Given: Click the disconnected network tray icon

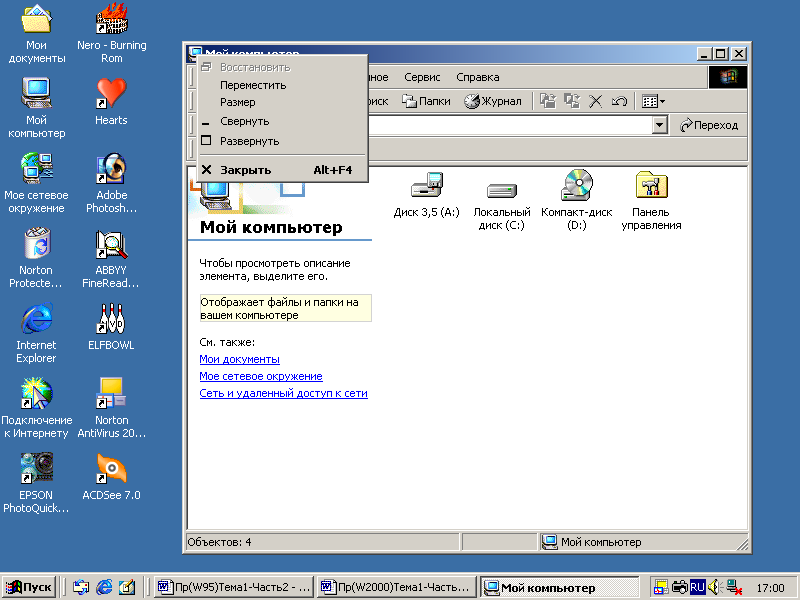Looking at the screenshot, I should coord(734,587).
